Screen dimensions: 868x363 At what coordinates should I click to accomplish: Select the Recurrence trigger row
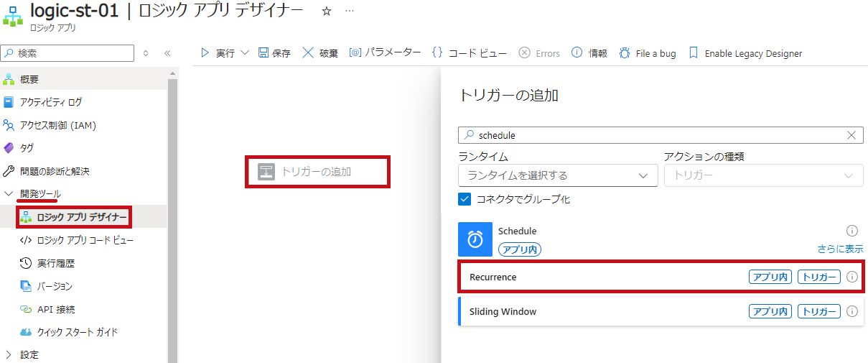click(x=661, y=277)
